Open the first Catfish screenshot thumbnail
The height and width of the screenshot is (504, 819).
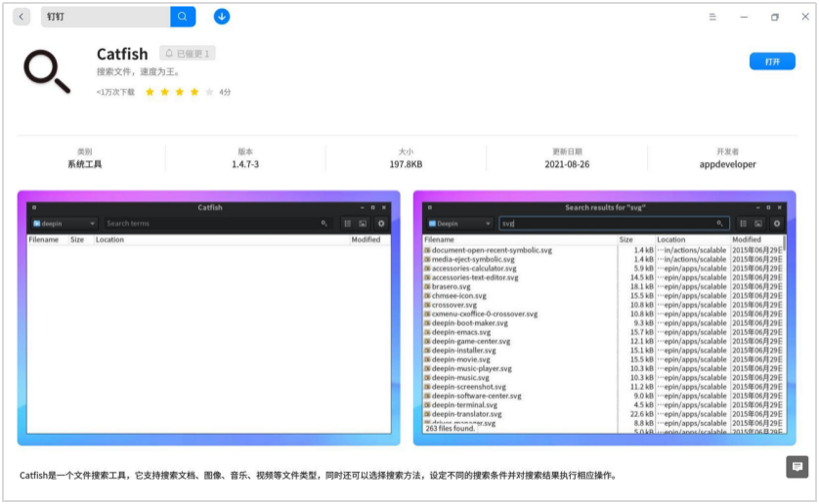click(208, 317)
